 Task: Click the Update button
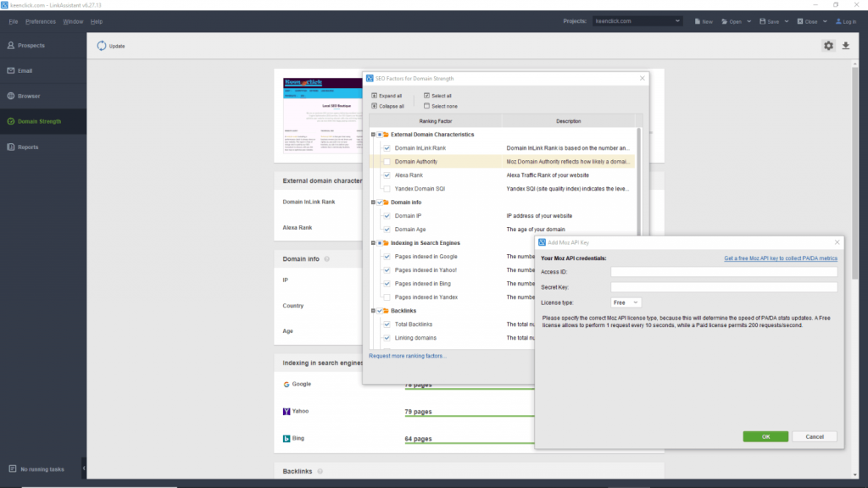(111, 46)
